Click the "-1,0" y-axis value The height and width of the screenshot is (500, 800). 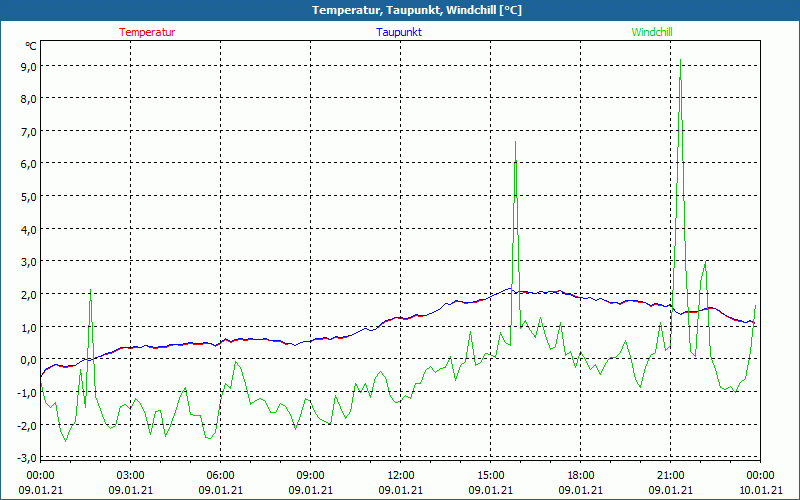pos(27,392)
